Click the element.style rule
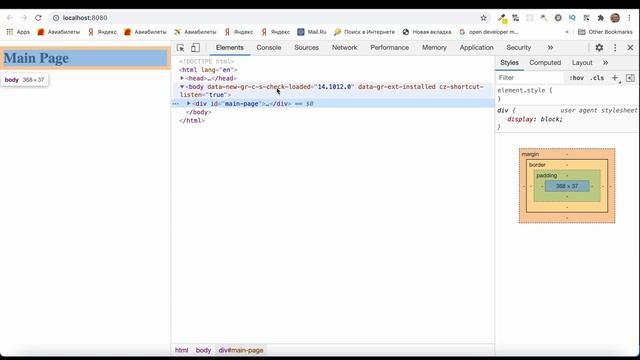Screen dimensions: 640x360 pos(524,90)
